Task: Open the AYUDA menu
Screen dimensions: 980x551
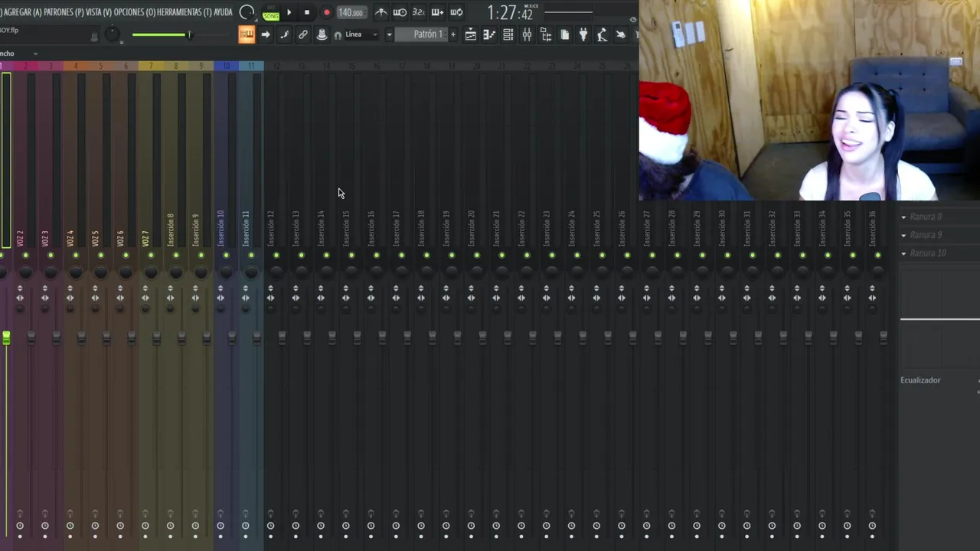Action: coord(223,12)
